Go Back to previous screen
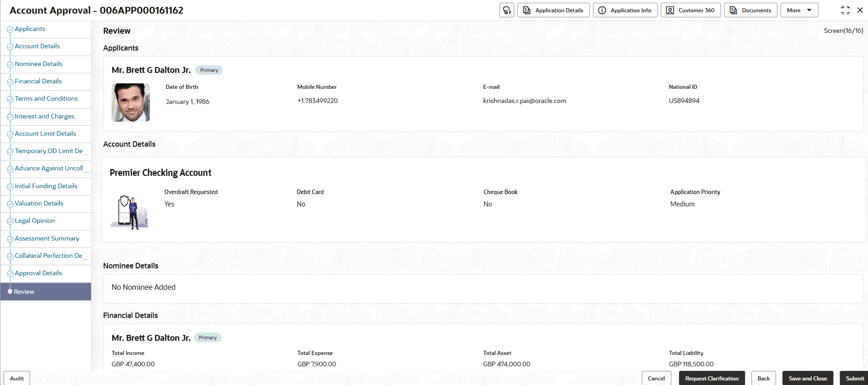 pyautogui.click(x=764, y=378)
